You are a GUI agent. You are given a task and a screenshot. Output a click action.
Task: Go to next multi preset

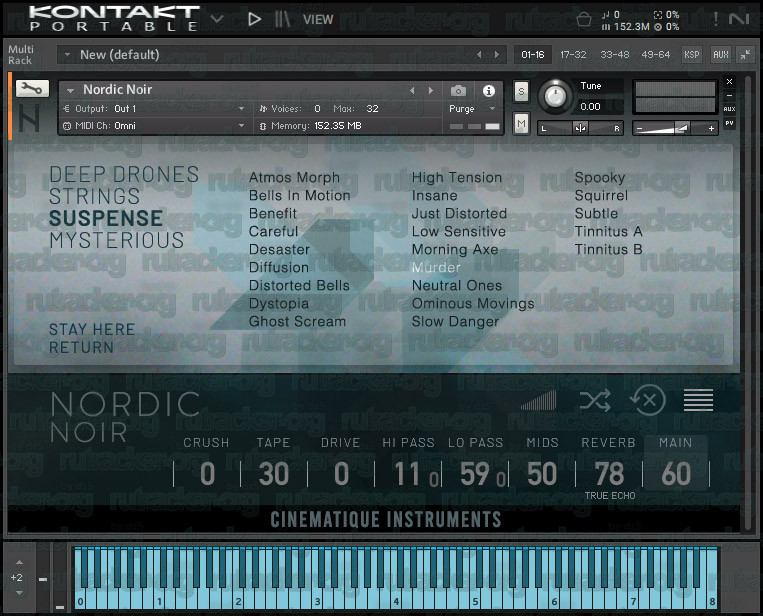497,54
